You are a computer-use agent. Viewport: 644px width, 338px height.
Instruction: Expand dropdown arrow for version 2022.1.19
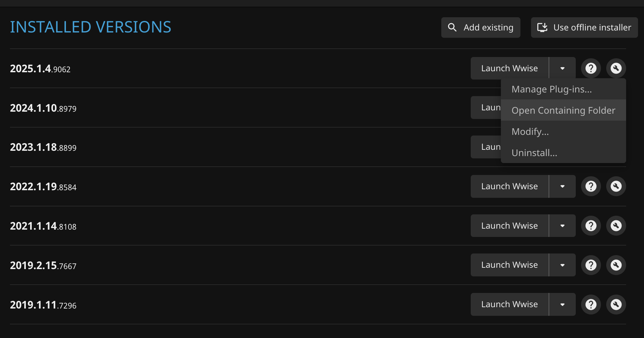click(x=562, y=186)
